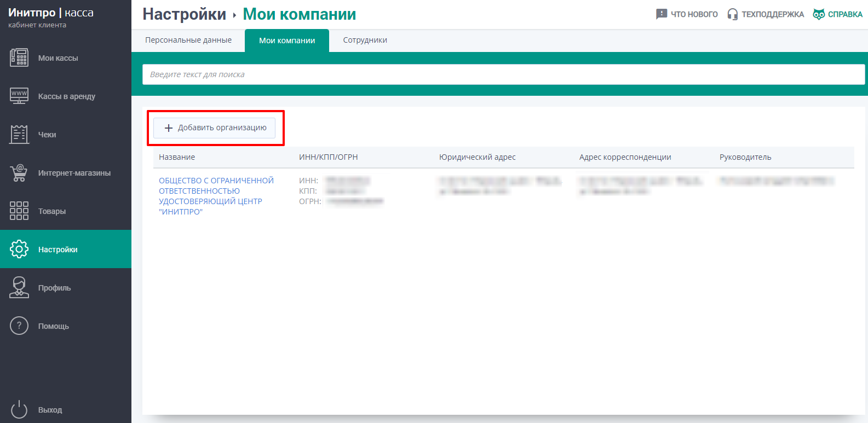Select the gear icon for Настройки
This screenshot has width=868, height=423.
(19, 249)
